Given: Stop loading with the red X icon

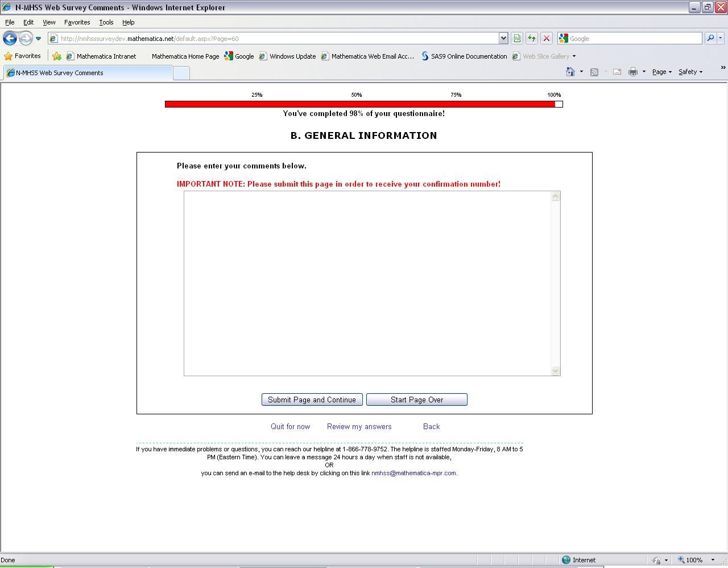Looking at the screenshot, I should pos(547,38).
